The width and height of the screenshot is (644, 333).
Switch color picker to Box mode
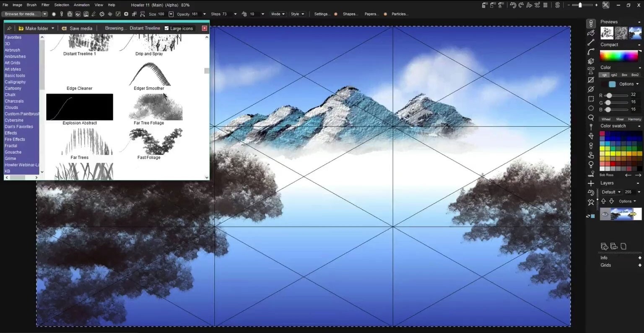point(625,75)
